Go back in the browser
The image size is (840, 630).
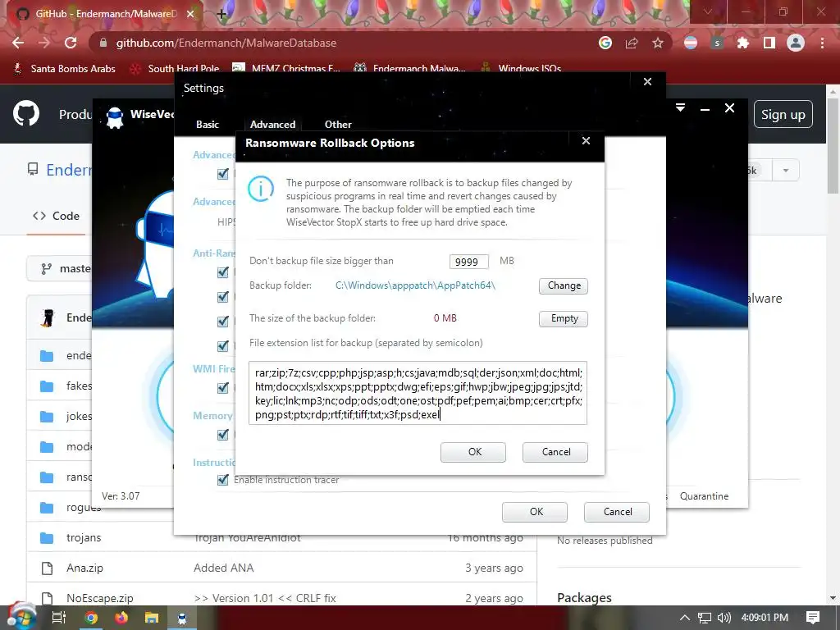click(18, 43)
